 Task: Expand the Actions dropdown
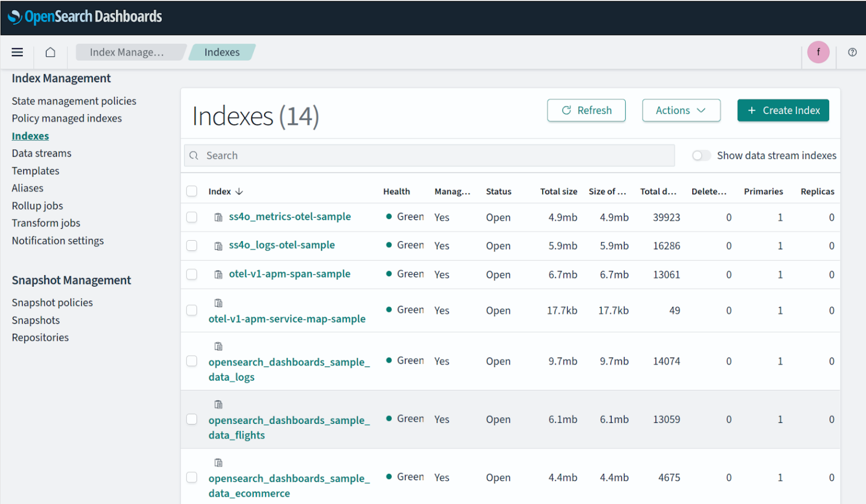point(681,111)
